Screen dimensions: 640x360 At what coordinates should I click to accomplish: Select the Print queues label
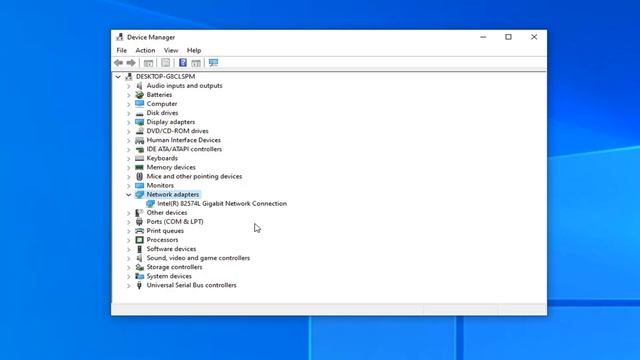[x=165, y=231]
